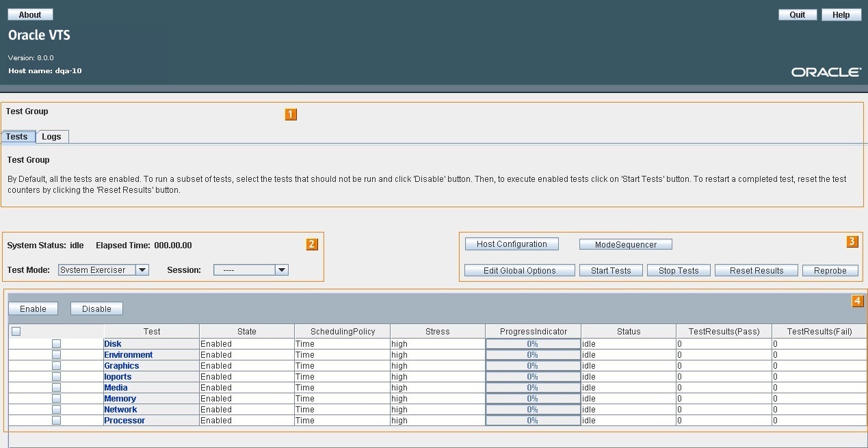This screenshot has height=448, width=868.
Task: Open the Disk test link
Action: point(113,344)
